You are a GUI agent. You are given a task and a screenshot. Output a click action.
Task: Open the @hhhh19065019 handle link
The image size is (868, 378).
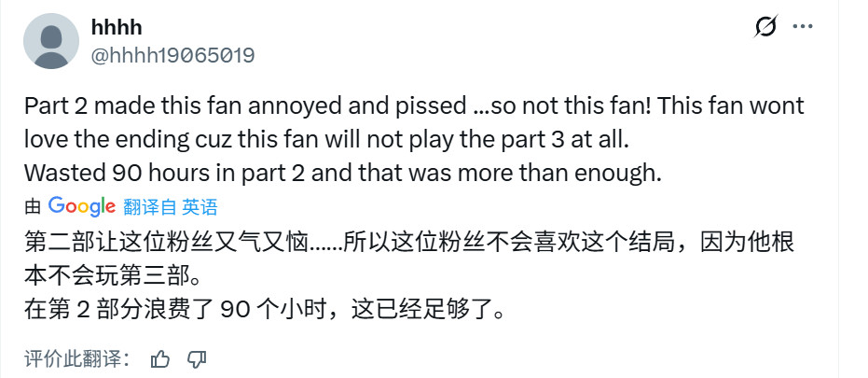point(172,55)
